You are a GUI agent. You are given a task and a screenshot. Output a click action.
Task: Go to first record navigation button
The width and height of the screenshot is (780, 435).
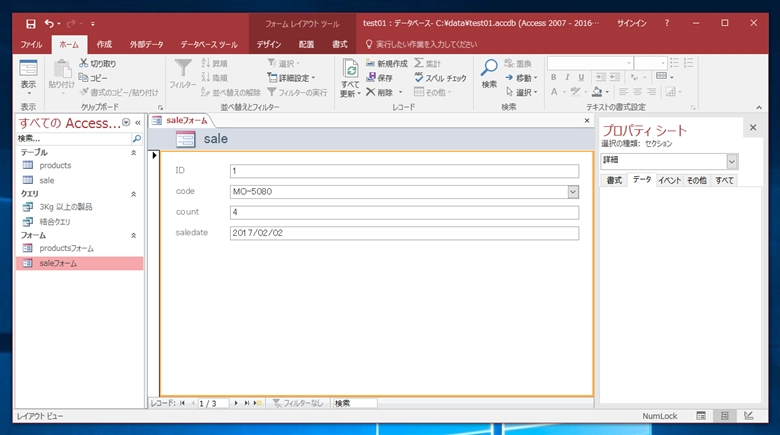[183, 403]
